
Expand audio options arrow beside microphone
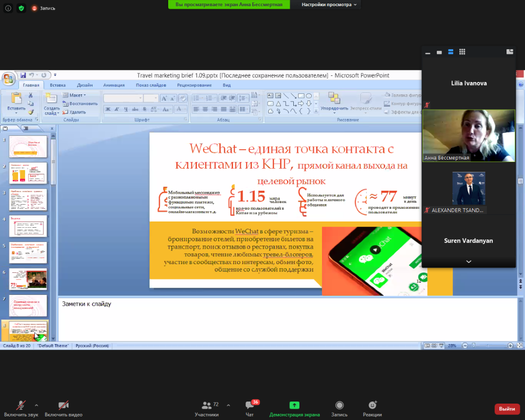(x=36, y=404)
